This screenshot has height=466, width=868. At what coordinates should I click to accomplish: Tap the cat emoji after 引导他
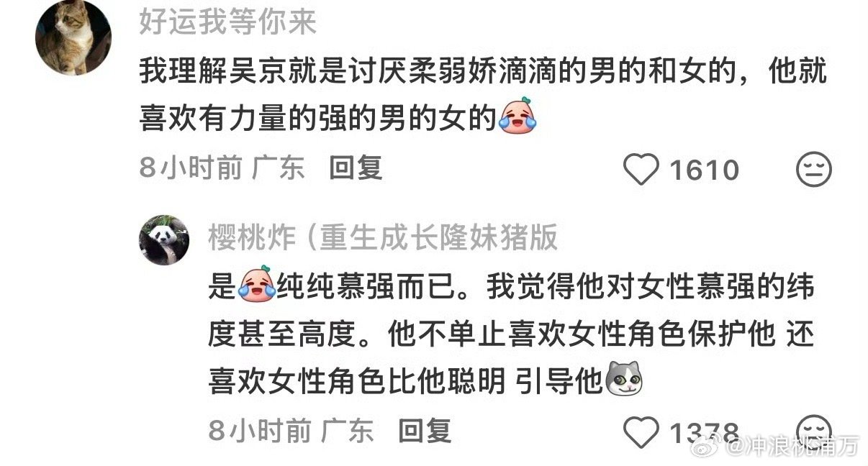point(624,379)
